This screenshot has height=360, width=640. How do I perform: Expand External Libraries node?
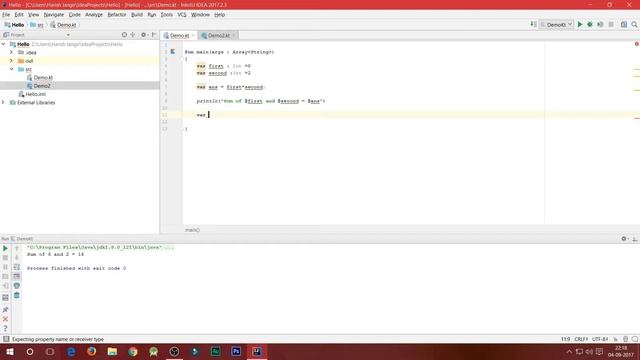tap(3, 102)
